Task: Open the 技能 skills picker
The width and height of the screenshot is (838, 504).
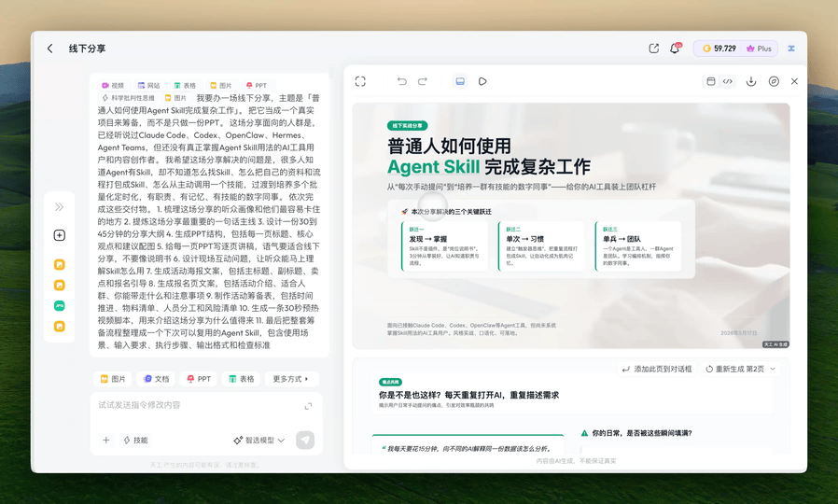Action: click(x=135, y=441)
